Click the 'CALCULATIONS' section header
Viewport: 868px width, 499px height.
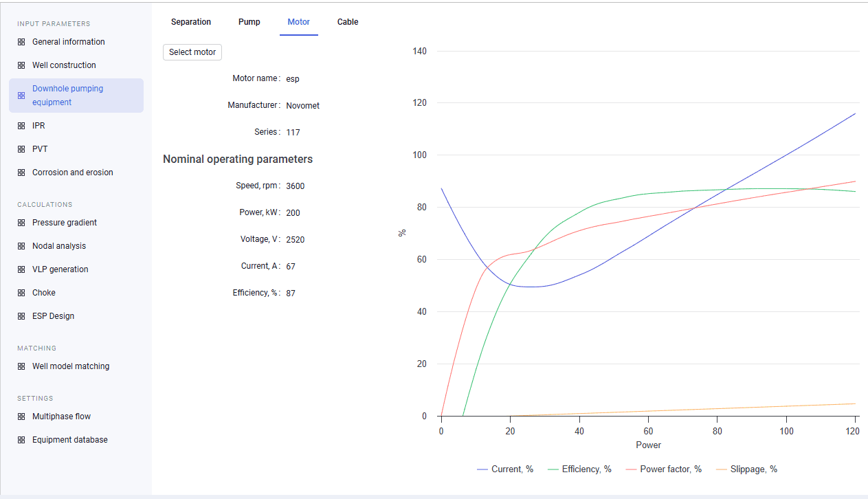tap(45, 205)
